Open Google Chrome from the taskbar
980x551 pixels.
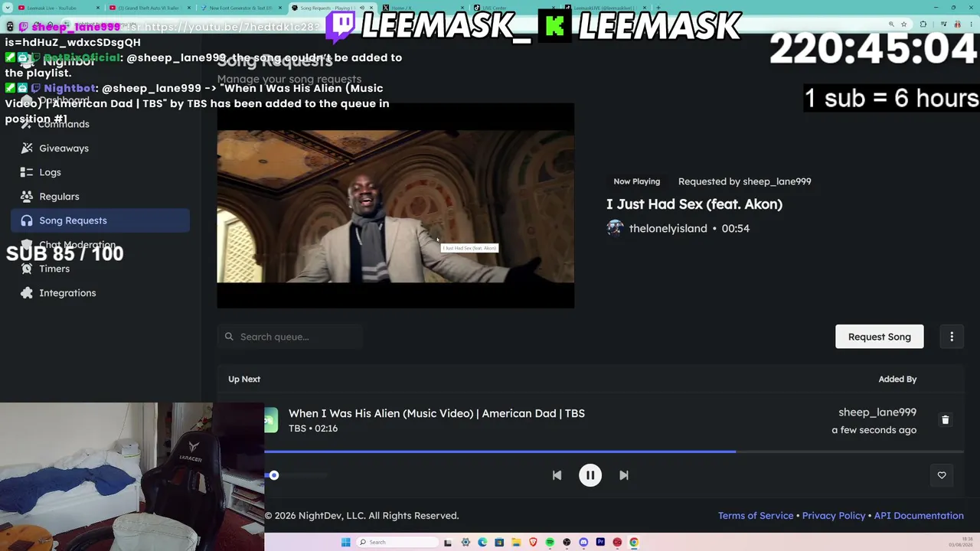(634, 543)
